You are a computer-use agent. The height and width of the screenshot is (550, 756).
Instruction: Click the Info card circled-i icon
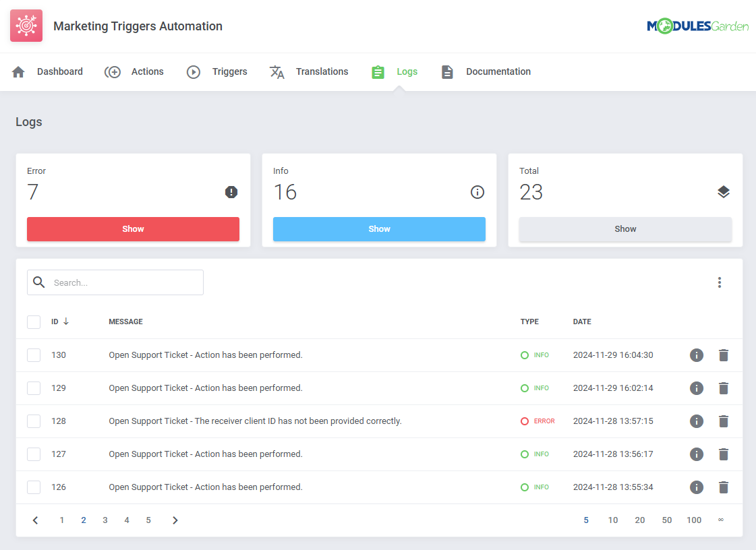click(x=477, y=192)
